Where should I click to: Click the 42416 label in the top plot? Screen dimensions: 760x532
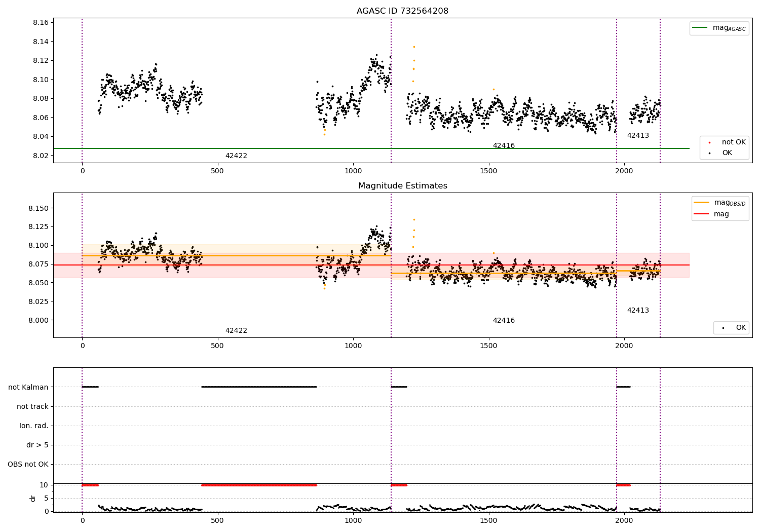[x=504, y=145]
